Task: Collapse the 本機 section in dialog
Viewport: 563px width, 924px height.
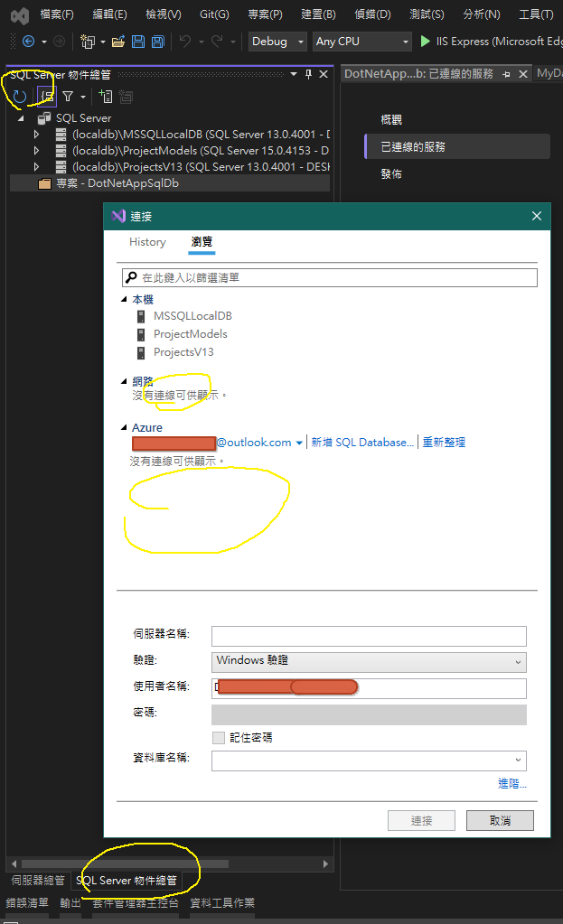Action: tap(124, 299)
